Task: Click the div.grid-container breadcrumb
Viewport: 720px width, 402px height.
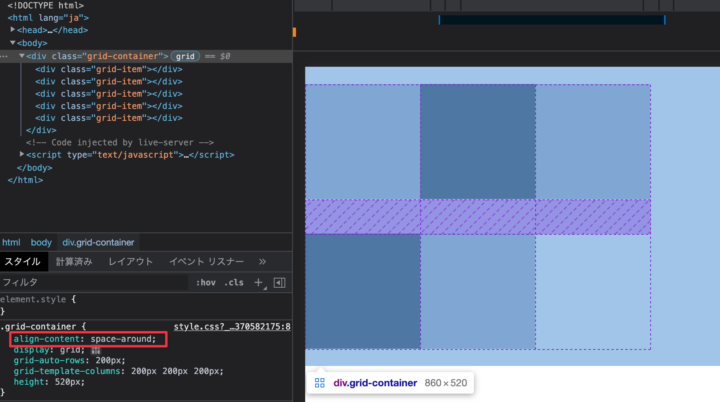Action: (98, 243)
